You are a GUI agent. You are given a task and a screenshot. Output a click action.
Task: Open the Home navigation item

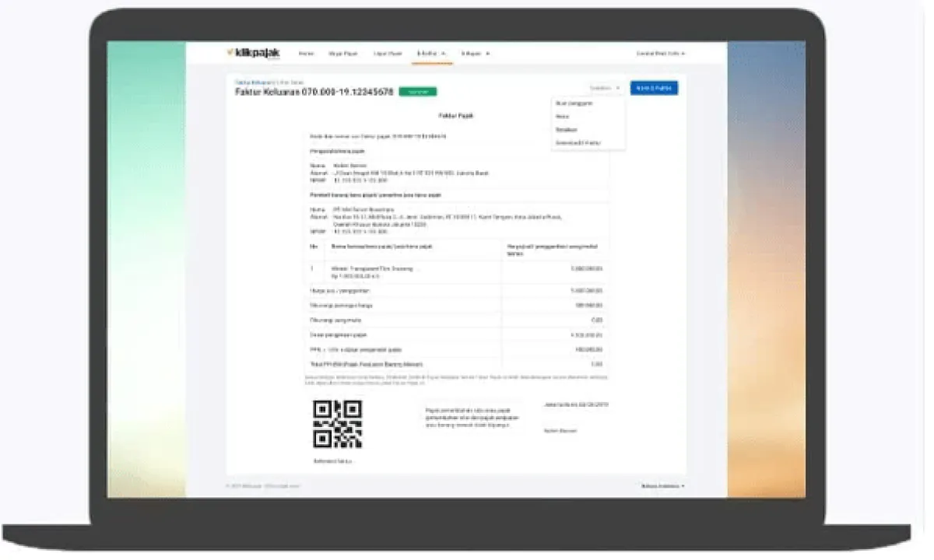[307, 54]
